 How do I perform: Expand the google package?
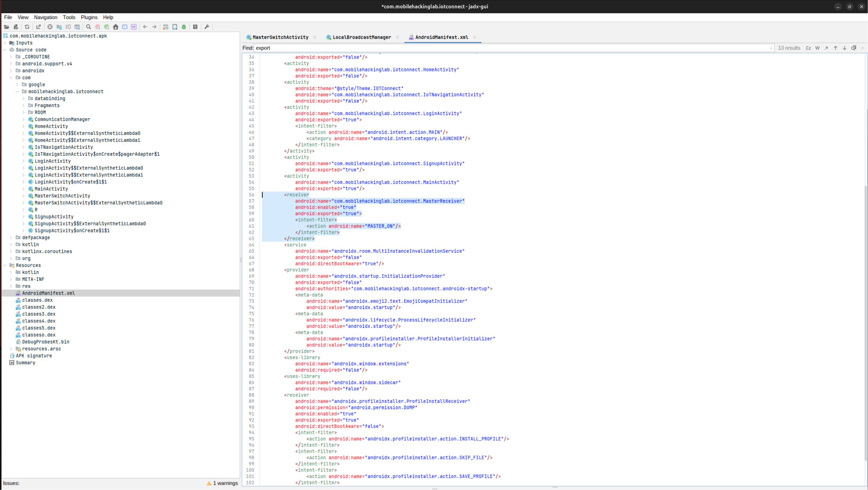pyautogui.click(x=17, y=85)
